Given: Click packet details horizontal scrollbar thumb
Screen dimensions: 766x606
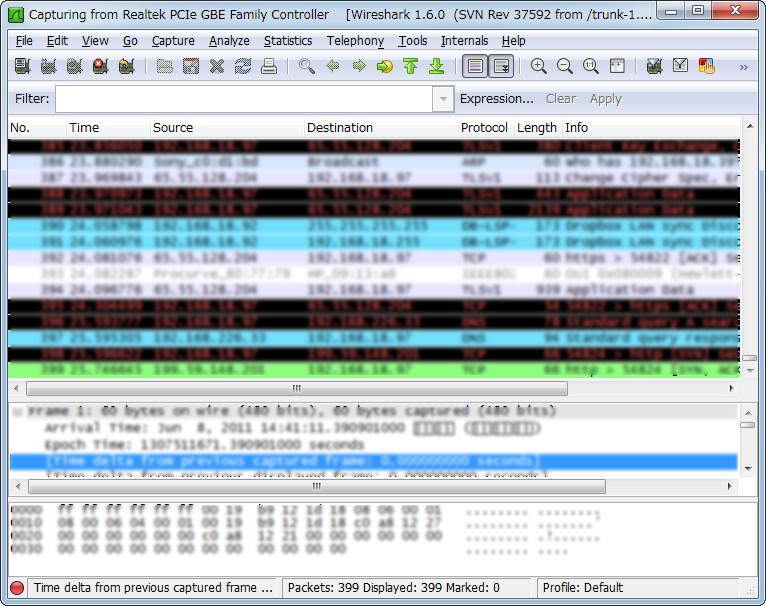Looking at the screenshot, I should click(x=317, y=486).
